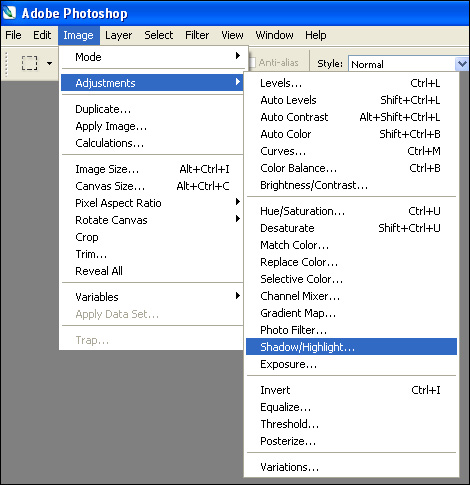The height and width of the screenshot is (485, 470).
Task: Choose Selective Color… adjustment
Action: click(x=351, y=279)
